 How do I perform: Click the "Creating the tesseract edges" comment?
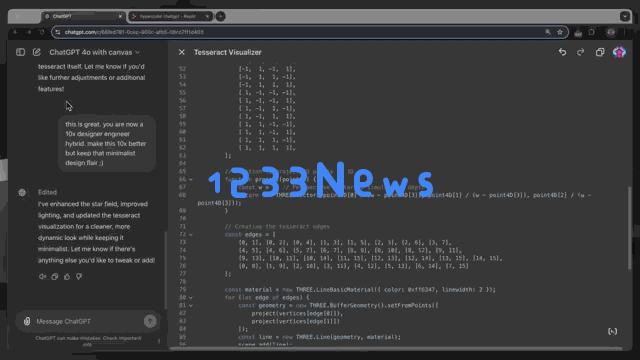pyautogui.click(x=277, y=227)
